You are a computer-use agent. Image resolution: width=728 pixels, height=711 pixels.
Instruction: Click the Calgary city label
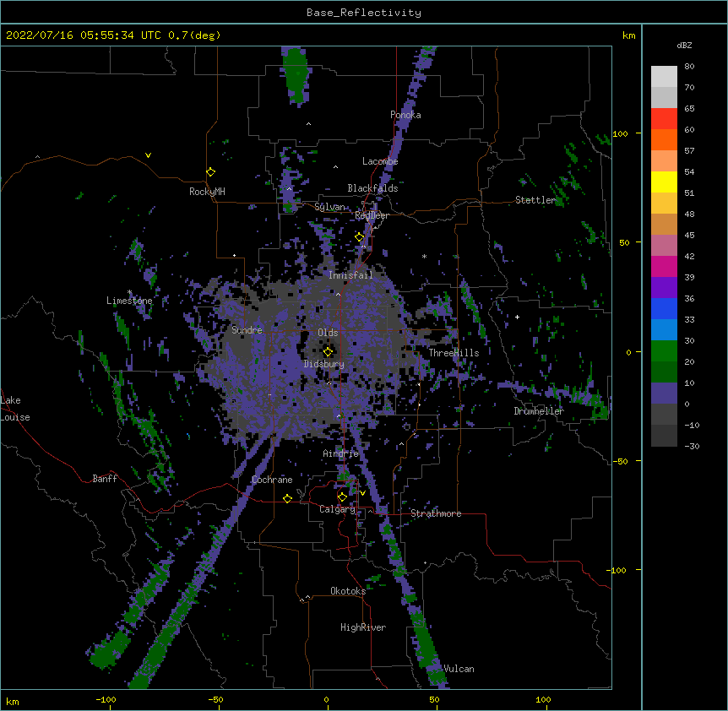[x=337, y=509]
